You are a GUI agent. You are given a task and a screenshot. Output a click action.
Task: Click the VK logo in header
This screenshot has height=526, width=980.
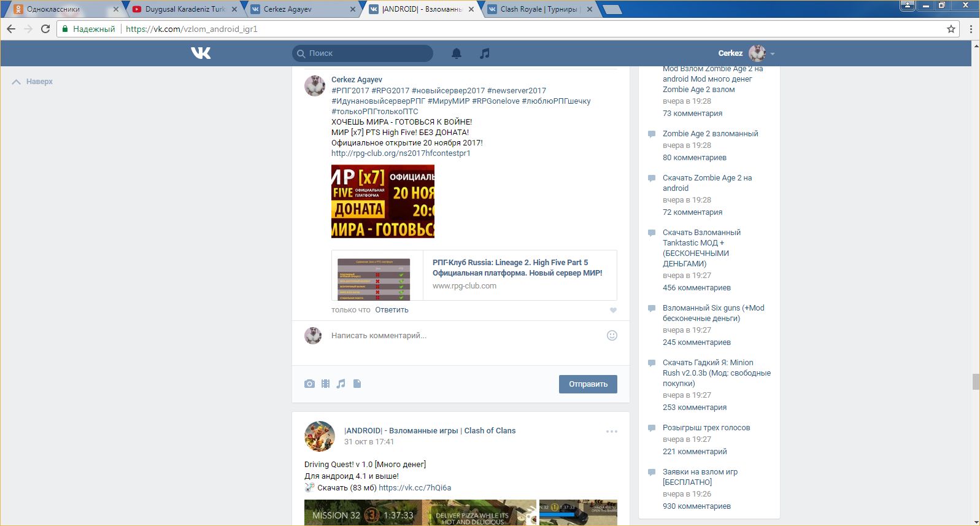click(x=201, y=53)
